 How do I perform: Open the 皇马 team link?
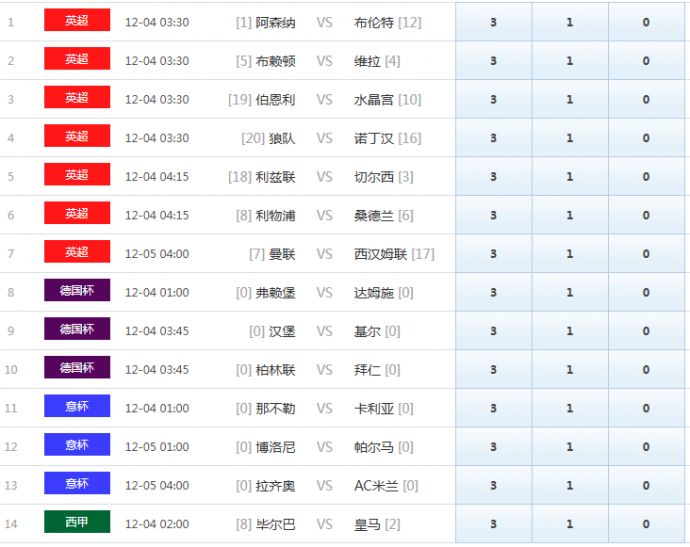[x=368, y=525]
